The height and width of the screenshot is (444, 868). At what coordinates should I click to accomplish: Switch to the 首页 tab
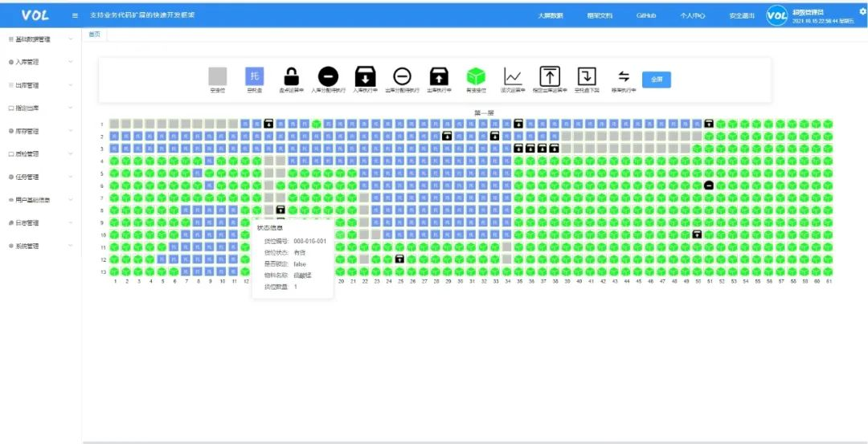point(95,34)
